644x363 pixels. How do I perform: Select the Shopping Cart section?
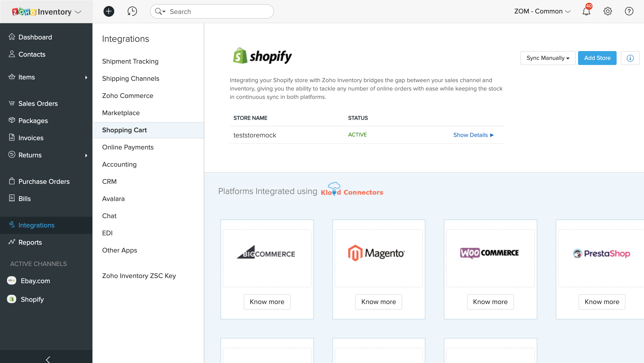[148, 130]
